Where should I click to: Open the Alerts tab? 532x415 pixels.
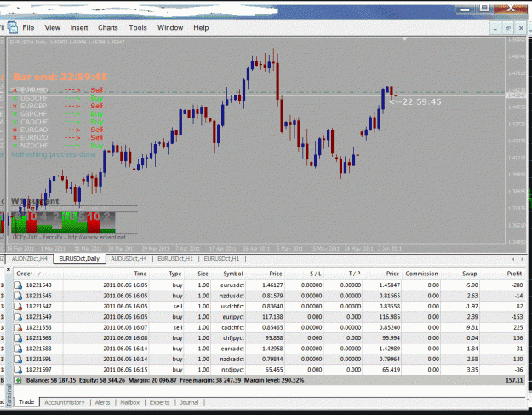(102, 402)
